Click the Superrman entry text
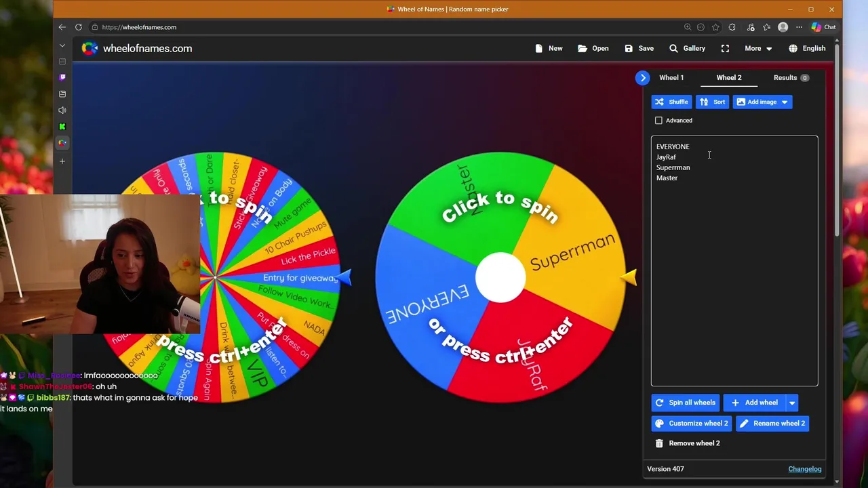 (x=673, y=167)
